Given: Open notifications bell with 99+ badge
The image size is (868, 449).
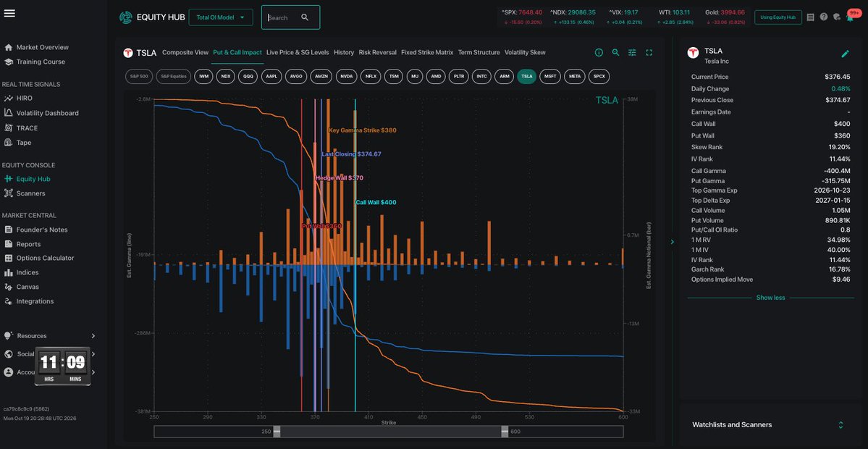Looking at the screenshot, I should point(851,16).
